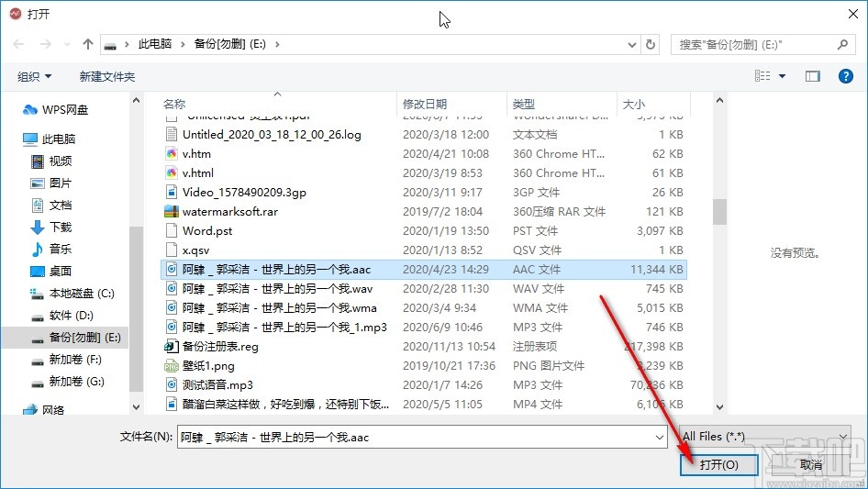Click the 备份注册表.reg file icon
The width and height of the screenshot is (868, 489).
click(172, 347)
